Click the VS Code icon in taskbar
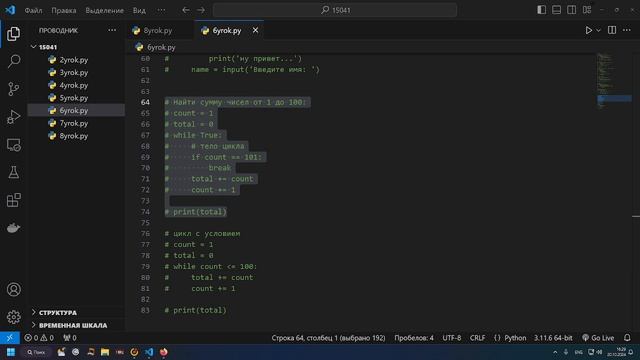 (x=149, y=352)
